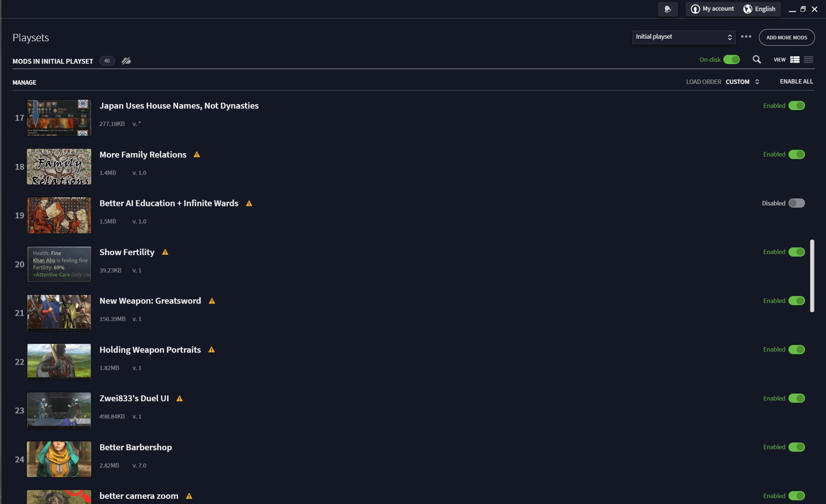Switch to compact list view icon

808,60
